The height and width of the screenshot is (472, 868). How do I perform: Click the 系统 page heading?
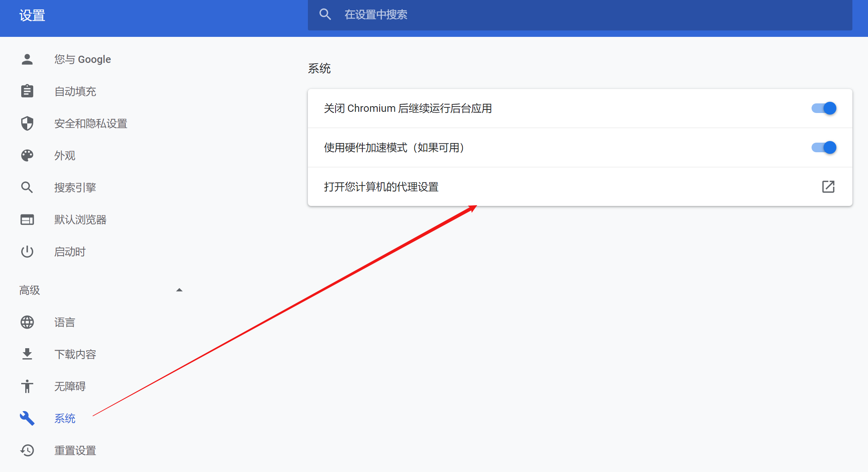coord(319,69)
